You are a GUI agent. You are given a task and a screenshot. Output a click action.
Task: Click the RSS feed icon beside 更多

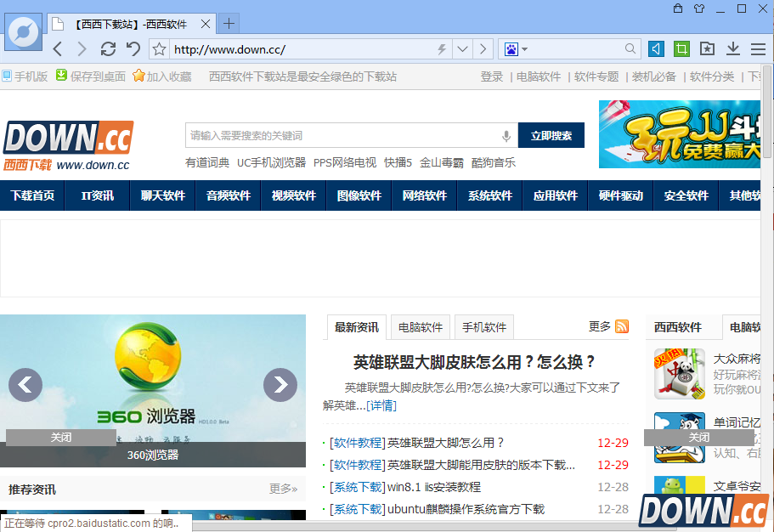tap(622, 325)
